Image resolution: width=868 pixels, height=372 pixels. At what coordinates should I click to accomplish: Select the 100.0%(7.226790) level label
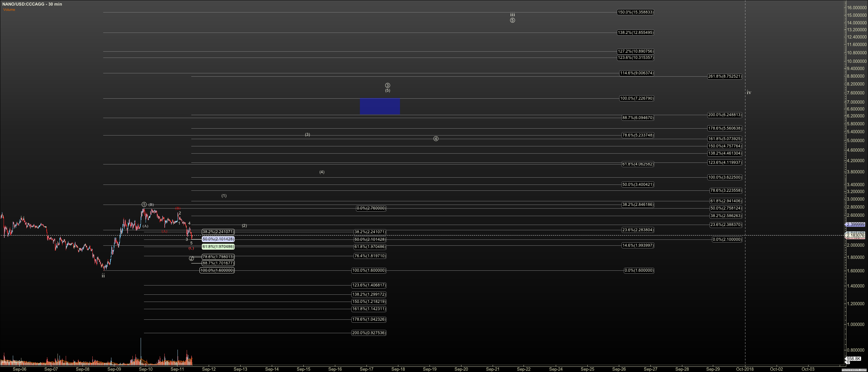pos(637,98)
